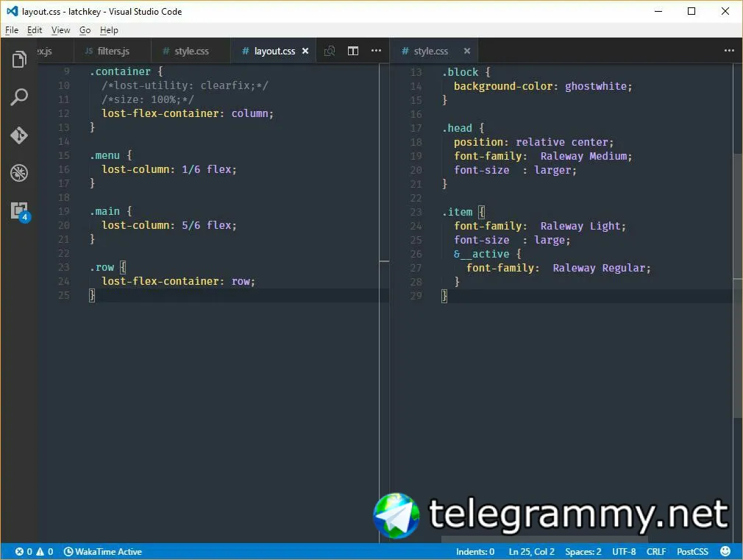Change encoding via UTF-8
The image size is (743, 560).
(x=624, y=551)
